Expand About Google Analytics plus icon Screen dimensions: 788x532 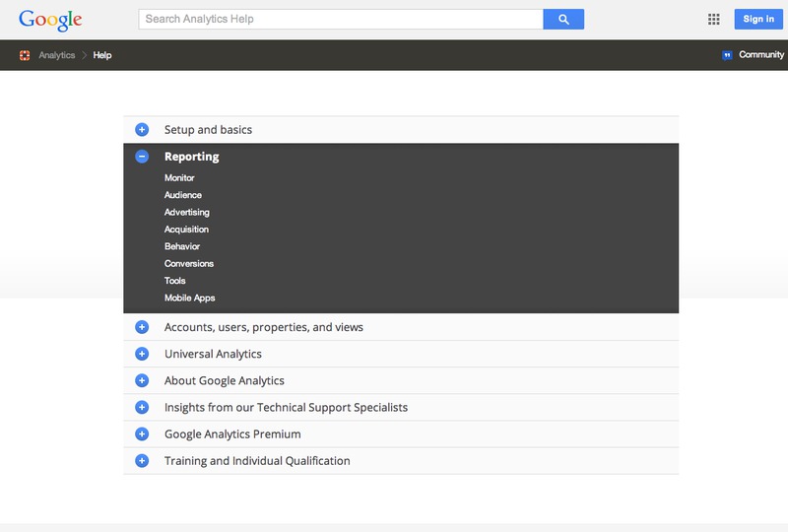coord(142,380)
